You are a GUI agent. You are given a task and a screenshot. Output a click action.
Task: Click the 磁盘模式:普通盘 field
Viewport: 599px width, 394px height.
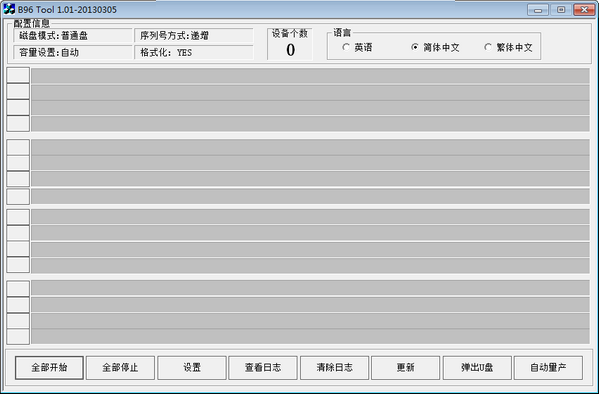[x=73, y=36]
